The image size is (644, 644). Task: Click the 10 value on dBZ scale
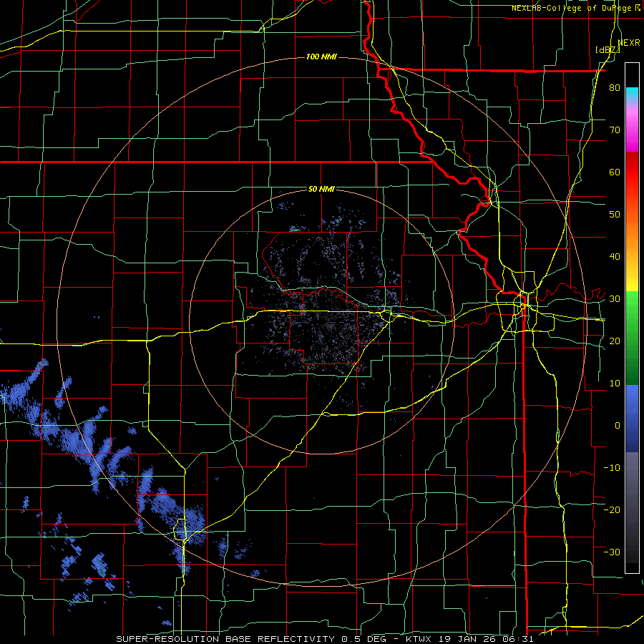615,384
